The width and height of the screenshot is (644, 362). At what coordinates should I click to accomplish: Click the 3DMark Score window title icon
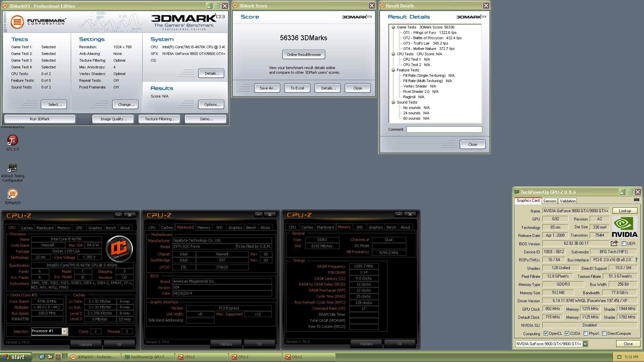tap(235, 6)
